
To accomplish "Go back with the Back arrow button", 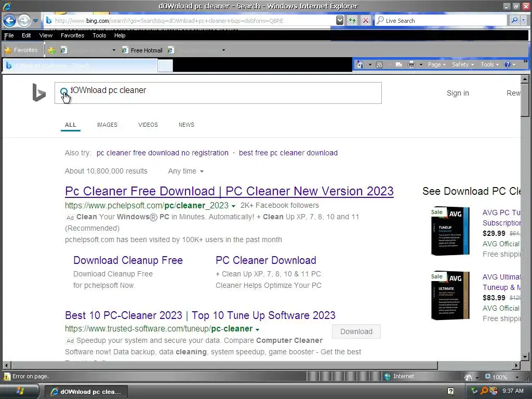I will (x=9, y=21).
